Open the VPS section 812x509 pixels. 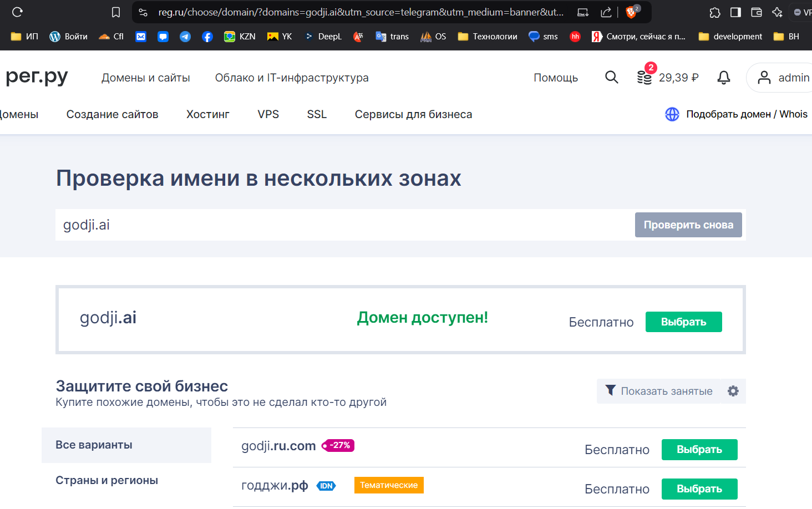tap(268, 114)
